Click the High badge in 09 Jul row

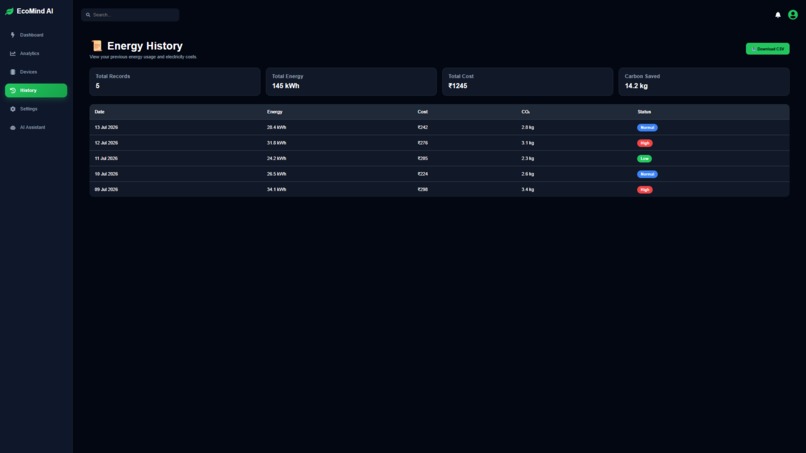(x=645, y=190)
